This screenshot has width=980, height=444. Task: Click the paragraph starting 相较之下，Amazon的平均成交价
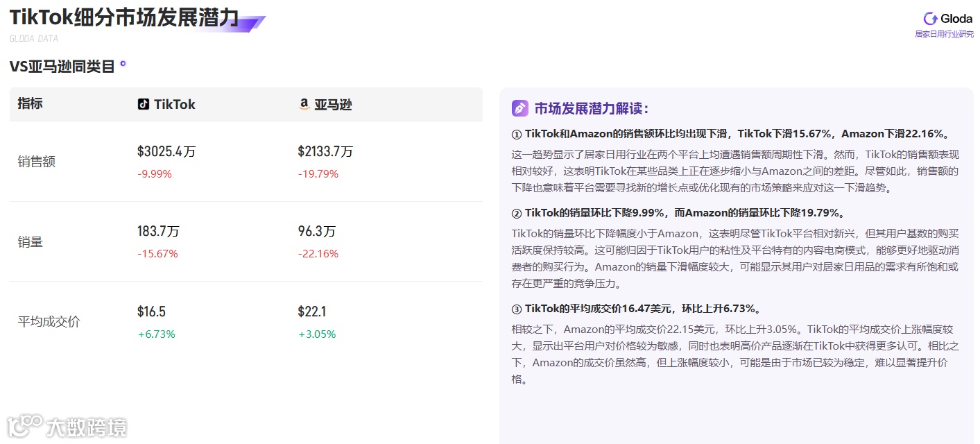tap(735, 354)
